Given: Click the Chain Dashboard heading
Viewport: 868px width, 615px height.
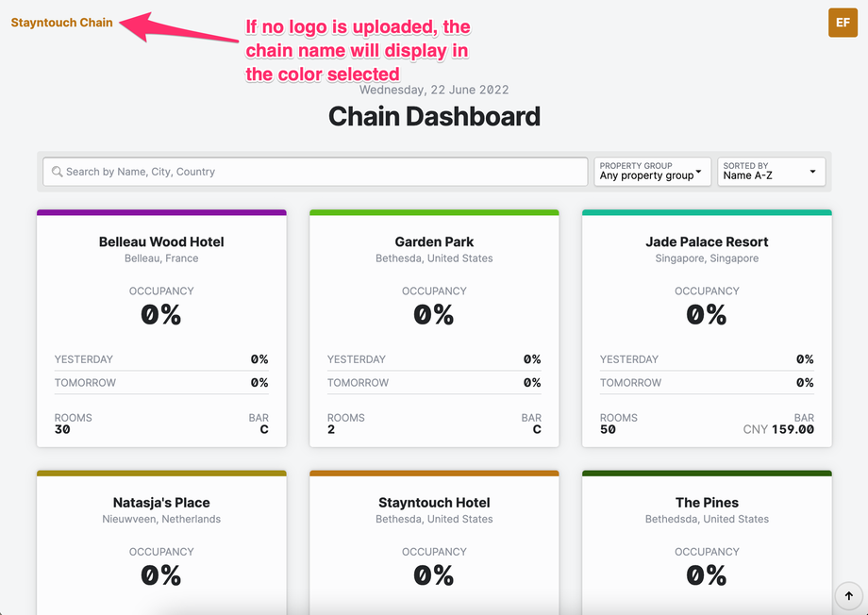Looking at the screenshot, I should point(434,117).
